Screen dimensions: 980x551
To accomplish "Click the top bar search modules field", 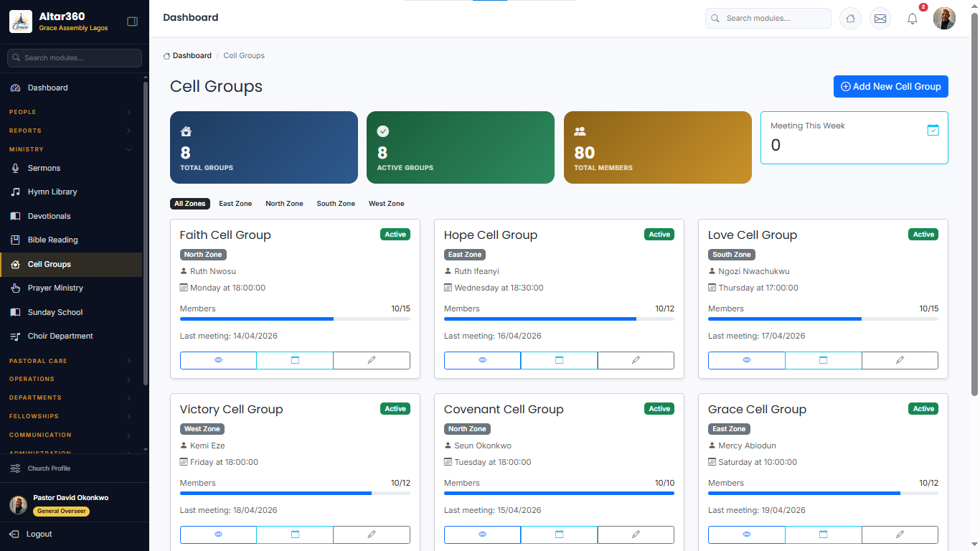I will pyautogui.click(x=768, y=18).
